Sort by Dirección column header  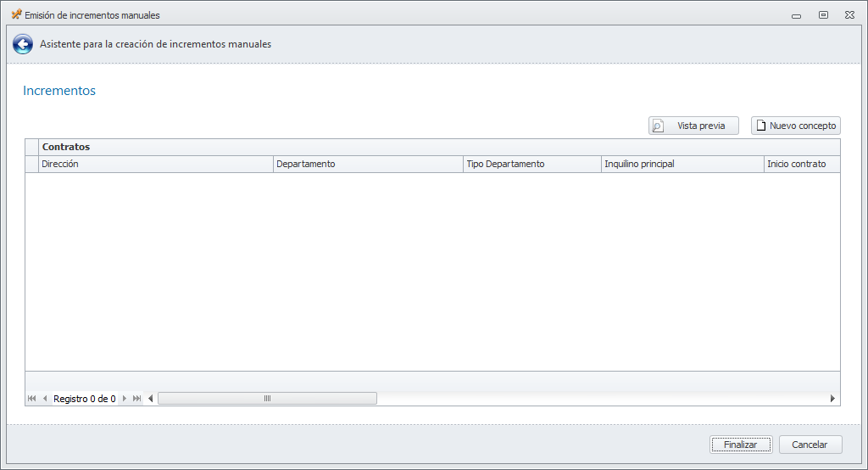click(x=156, y=164)
